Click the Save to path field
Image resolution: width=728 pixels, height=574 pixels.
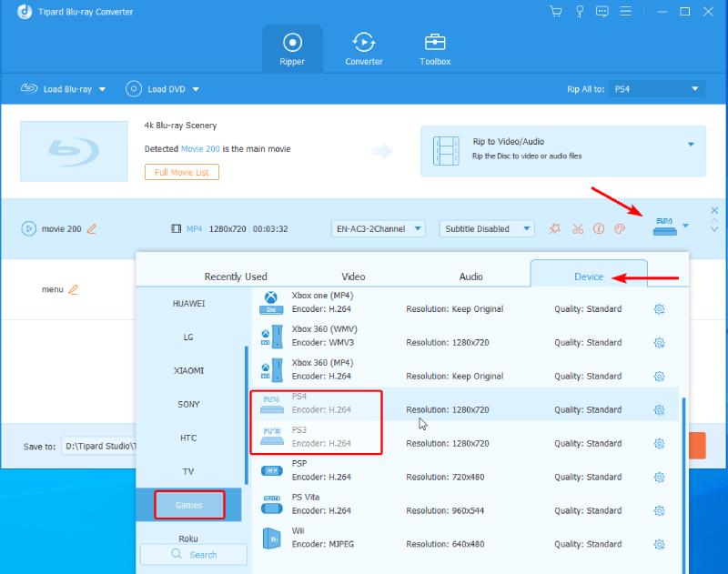point(100,446)
